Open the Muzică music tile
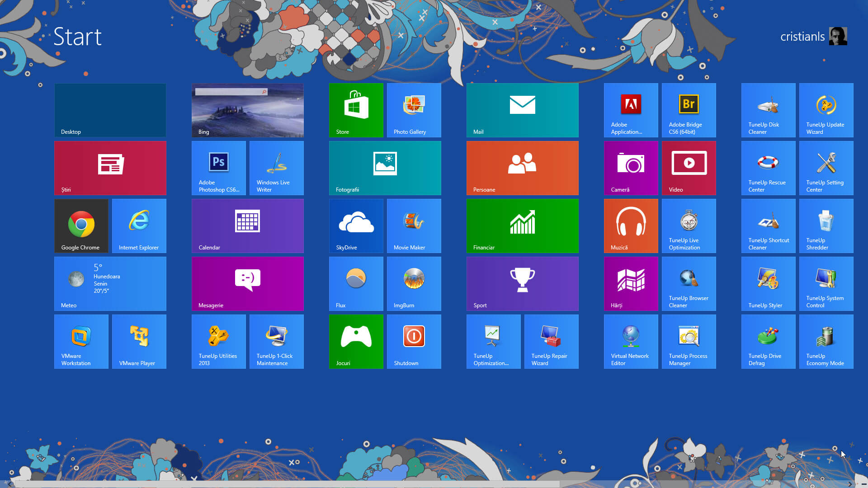868x488 pixels. point(631,225)
